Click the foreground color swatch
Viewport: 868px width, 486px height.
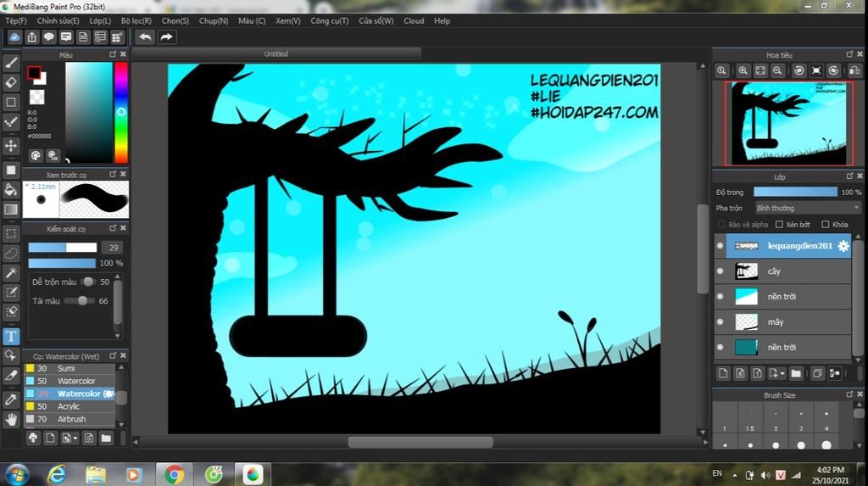tap(34, 73)
